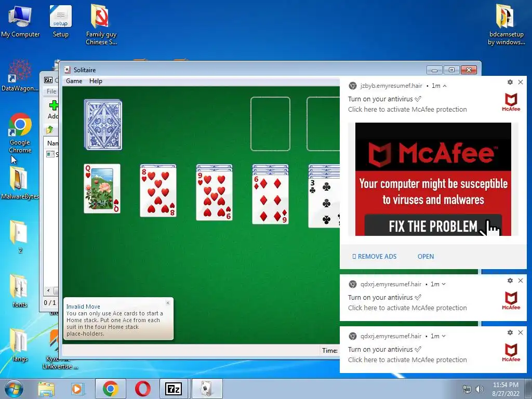Launch the DataWagon desktop shortcut
The width and height of the screenshot is (532, 399).
(x=20, y=75)
